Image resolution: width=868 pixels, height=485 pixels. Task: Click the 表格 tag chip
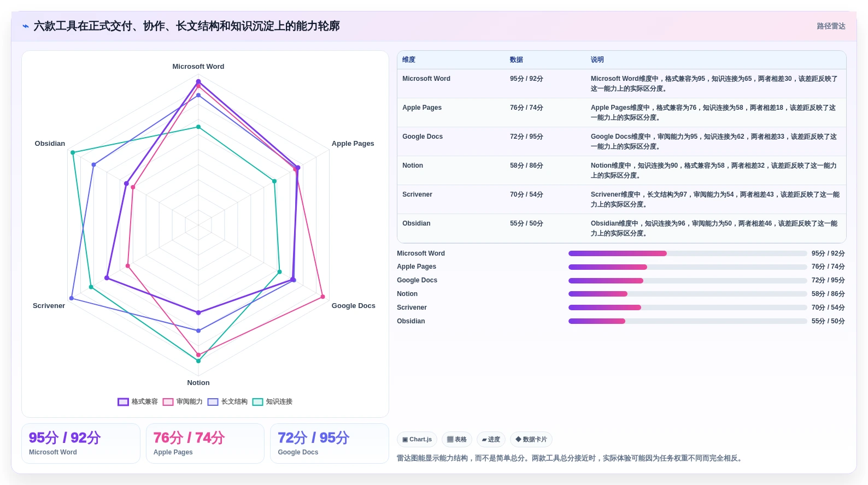457,439
